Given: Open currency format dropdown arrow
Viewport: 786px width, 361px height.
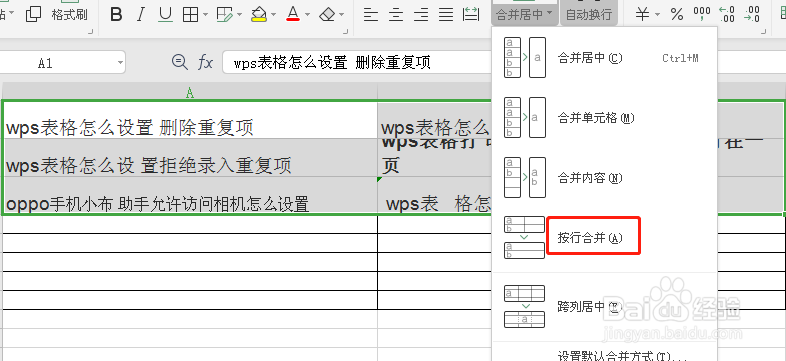Looking at the screenshot, I should click(x=657, y=15).
